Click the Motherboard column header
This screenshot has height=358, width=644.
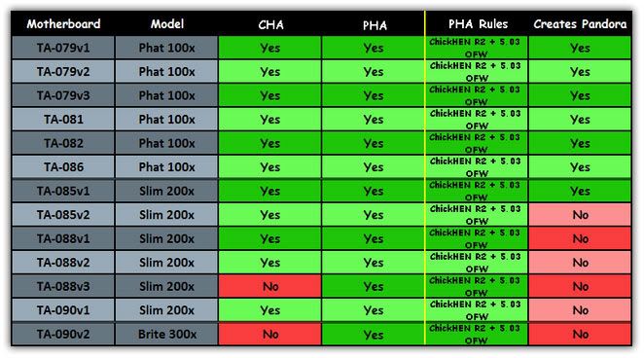coord(63,23)
